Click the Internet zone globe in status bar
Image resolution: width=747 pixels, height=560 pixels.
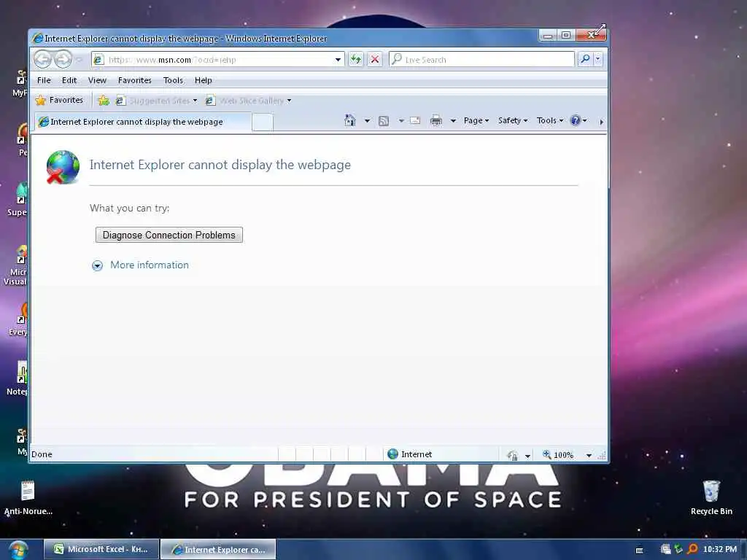[392, 454]
